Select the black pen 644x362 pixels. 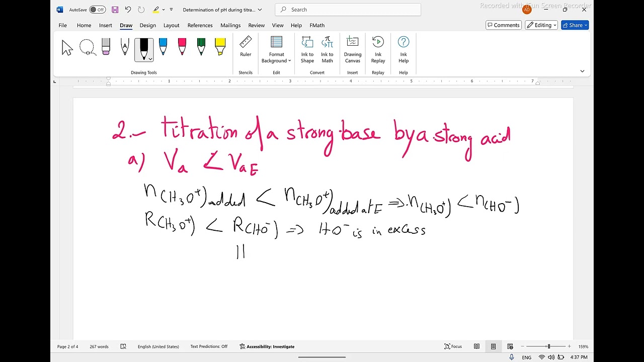pyautogui.click(x=143, y=49)
